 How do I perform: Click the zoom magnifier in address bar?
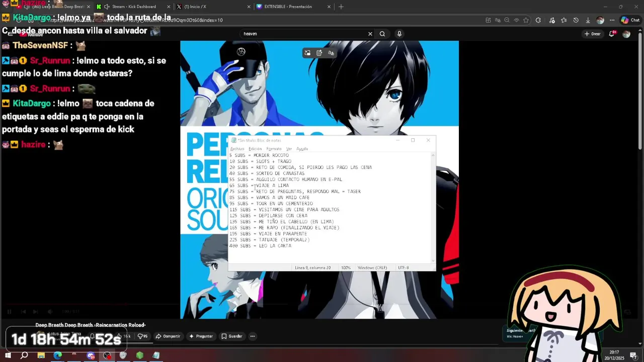[507, 20]
